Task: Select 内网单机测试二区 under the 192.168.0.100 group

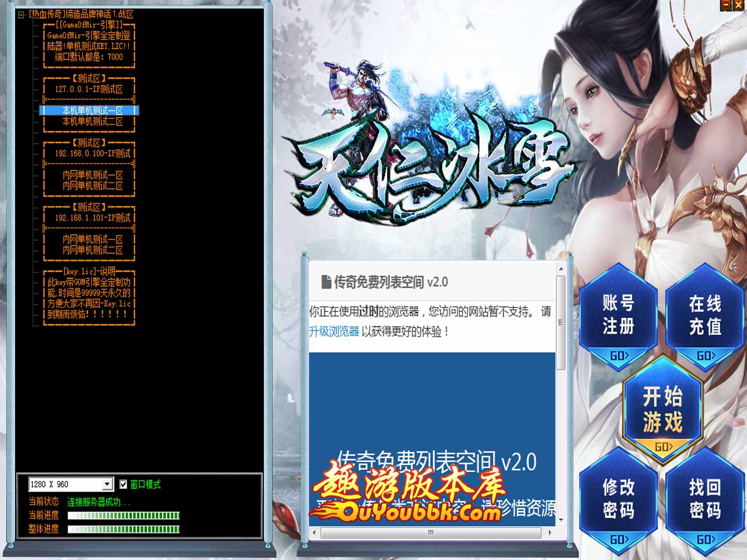Action: (x=93, y=185)
